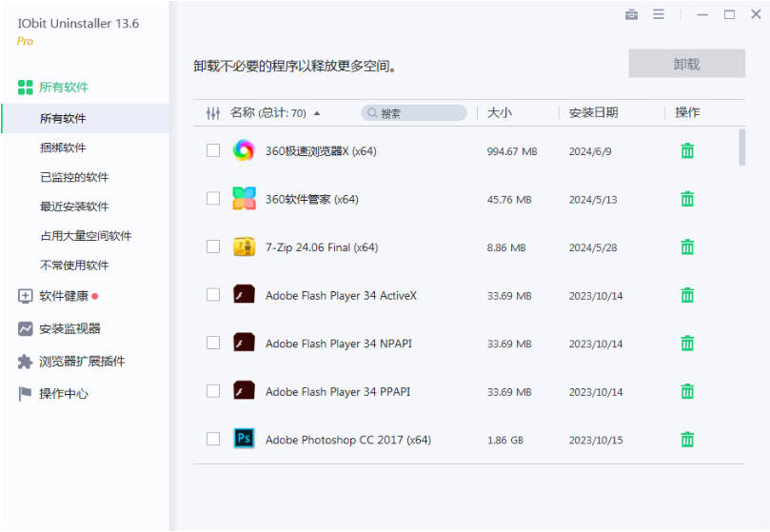Open 捆绑软件 in the sidebar

tap(63, 148)
